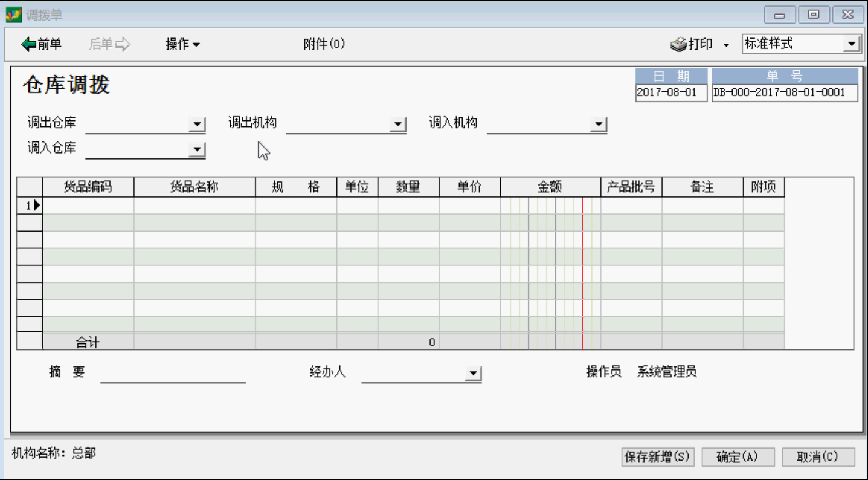Screen dimensions: 868x480
Task: Select the 产品批号 column header
Action: pos(631,187)
